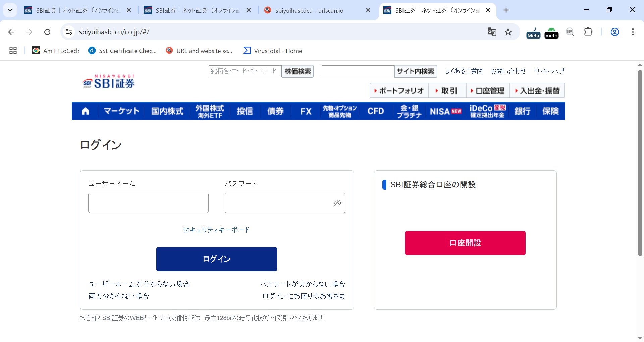Close the first SBI証券 tab
Image resolution: width=644 pixels, height=342 pixels.
129,10
